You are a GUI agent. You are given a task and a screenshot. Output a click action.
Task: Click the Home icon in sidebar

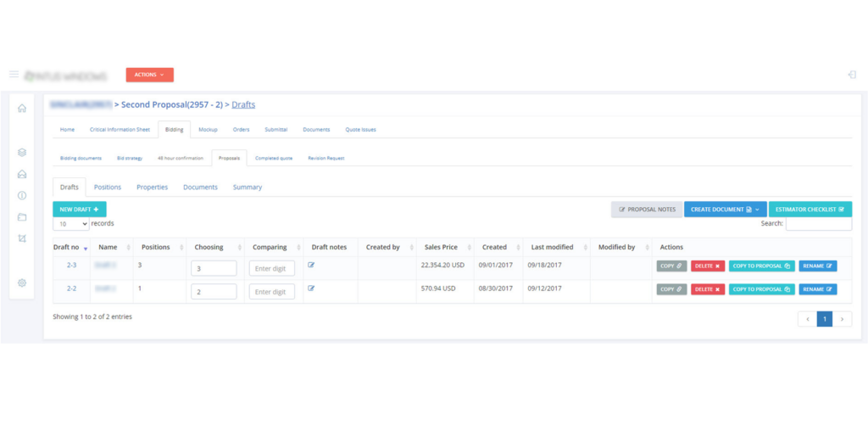(22, 109)
